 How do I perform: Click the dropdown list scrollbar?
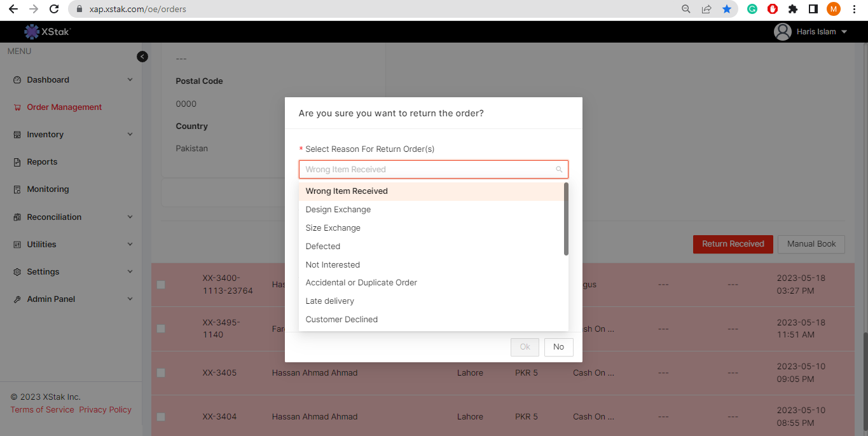[566, 219]
